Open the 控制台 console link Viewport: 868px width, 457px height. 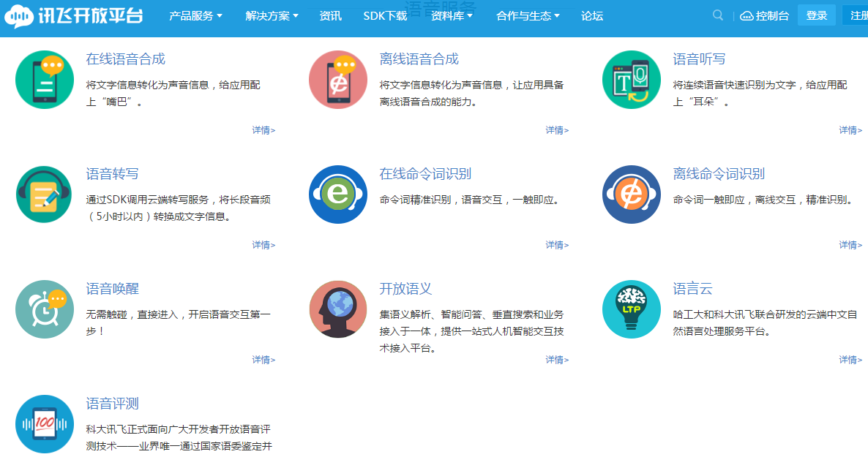(765, 16)
